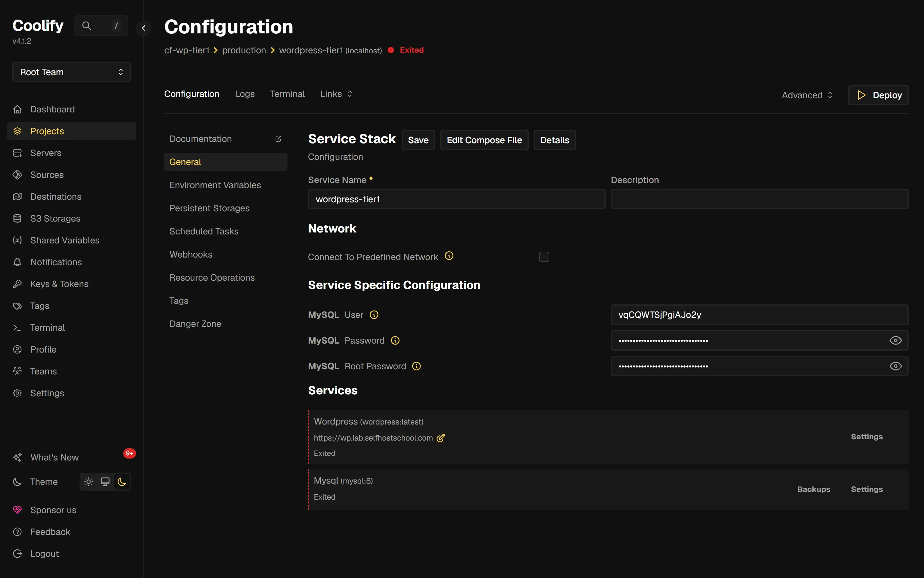Click the Sources git icon
The height and width of the screenshot is (578, 924).
coord(17,175)
